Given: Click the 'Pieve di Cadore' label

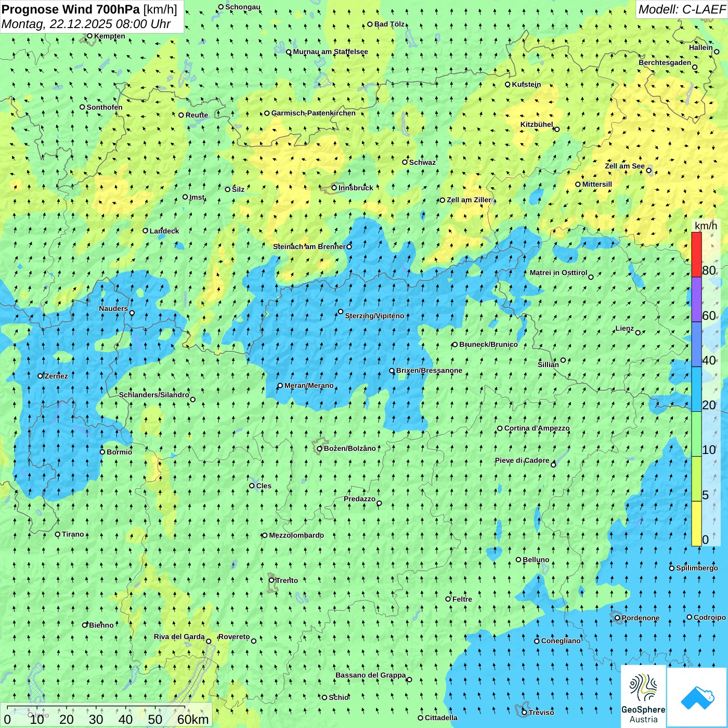Looking at the screenshot, I should [522, 460].
